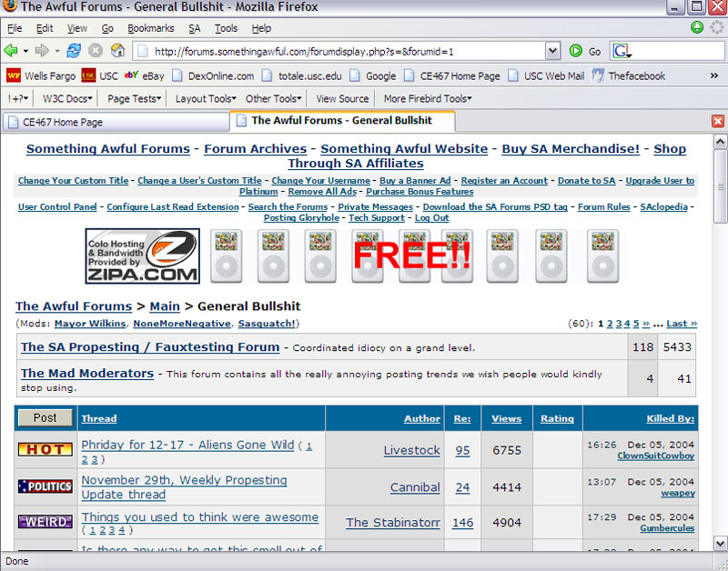
Task: Click the Main breadcrumb link
Action: coord(165,306)
